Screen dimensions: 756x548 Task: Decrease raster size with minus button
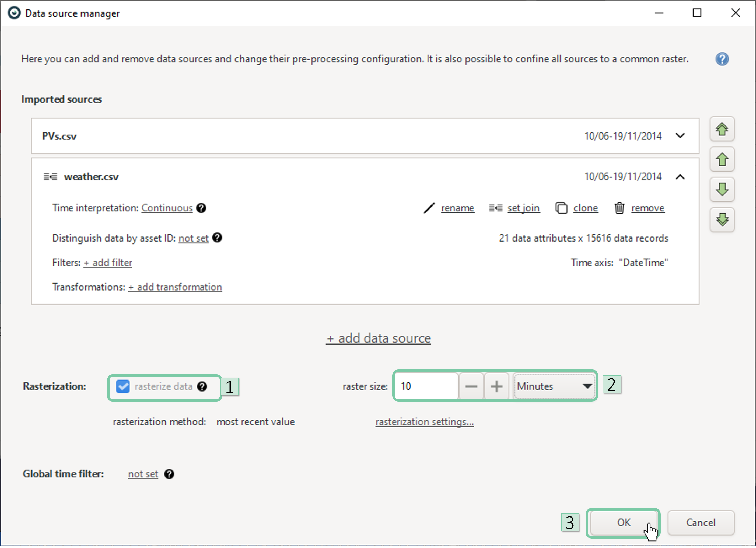tap(471, 387)
